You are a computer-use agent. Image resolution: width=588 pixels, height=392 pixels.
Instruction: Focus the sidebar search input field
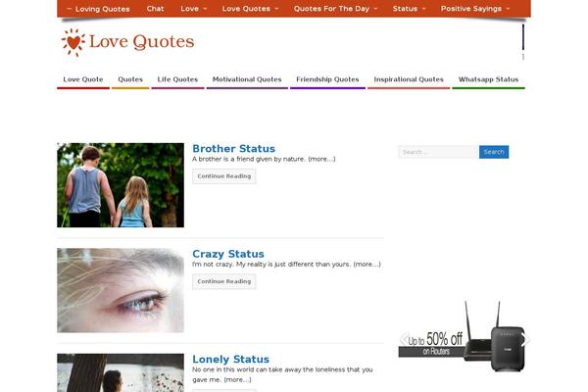438,152
